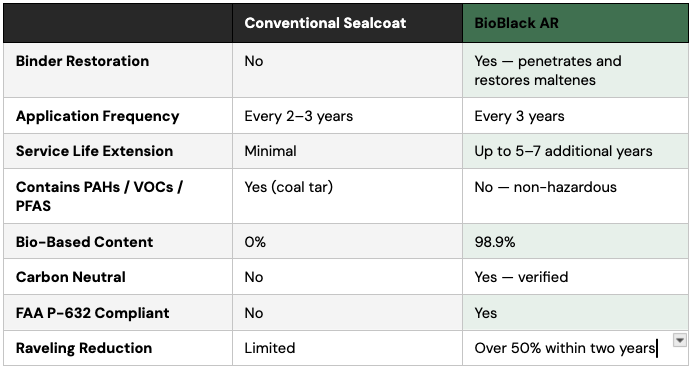
Task: Click the 'No — non-hazardous' cell
Action: tap(575, 196)
